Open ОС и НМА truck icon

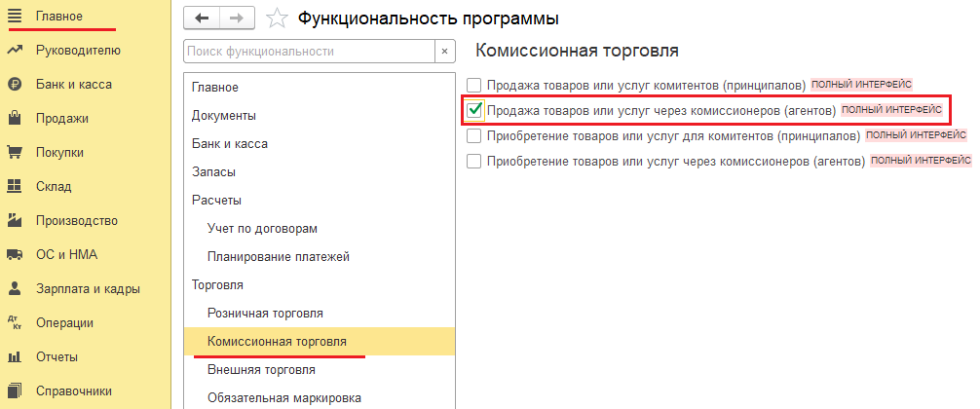coord(15,255)
